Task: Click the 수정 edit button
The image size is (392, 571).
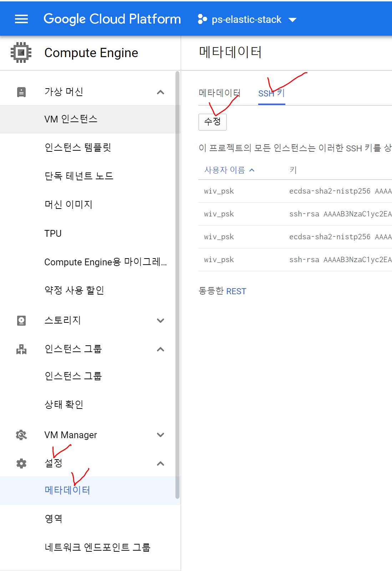Action: click(x=212, y=122)
